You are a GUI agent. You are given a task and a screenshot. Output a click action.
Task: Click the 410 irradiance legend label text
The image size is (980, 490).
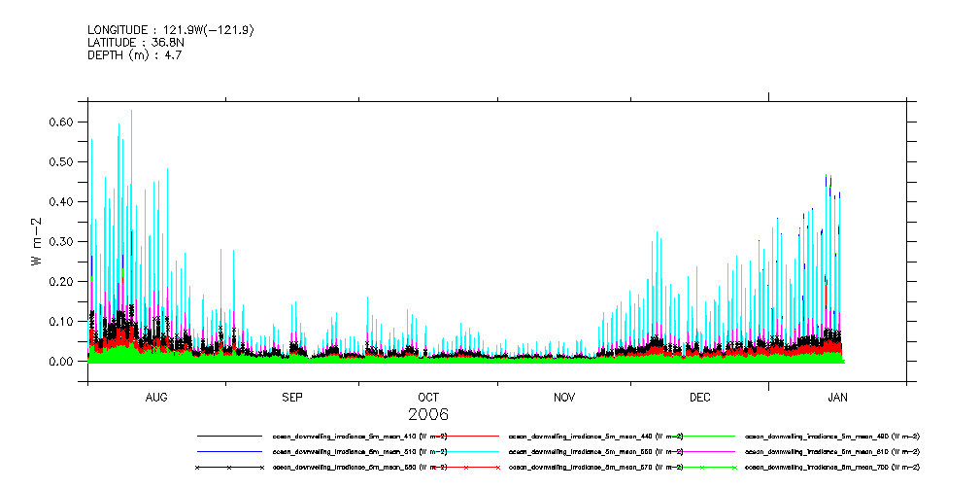(359, 437)
